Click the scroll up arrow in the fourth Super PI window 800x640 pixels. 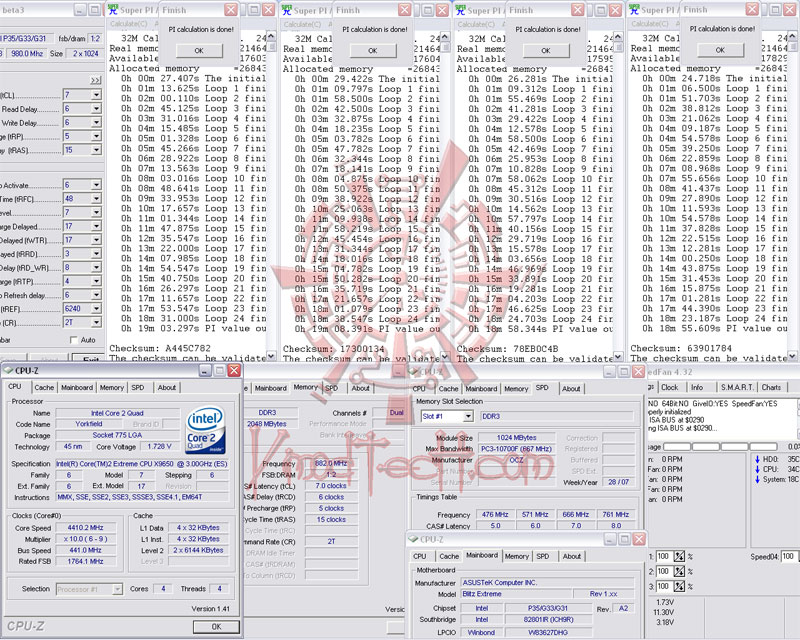792,37
